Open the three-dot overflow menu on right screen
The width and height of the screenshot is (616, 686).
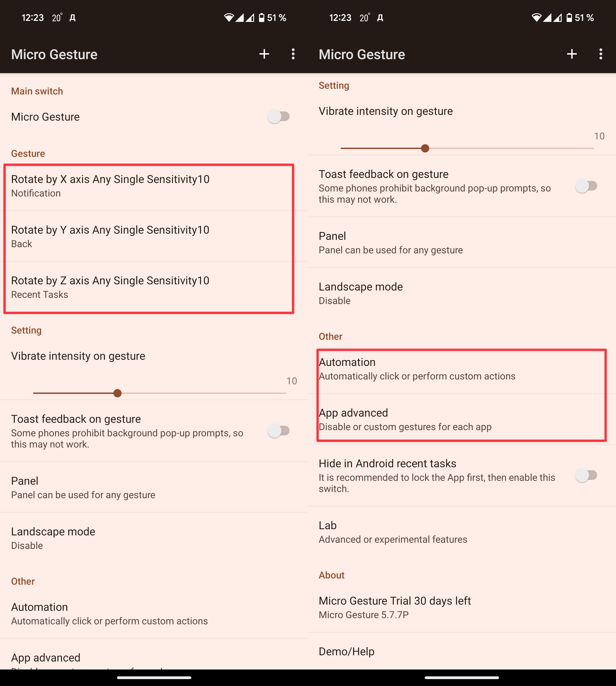coord(600,54)
